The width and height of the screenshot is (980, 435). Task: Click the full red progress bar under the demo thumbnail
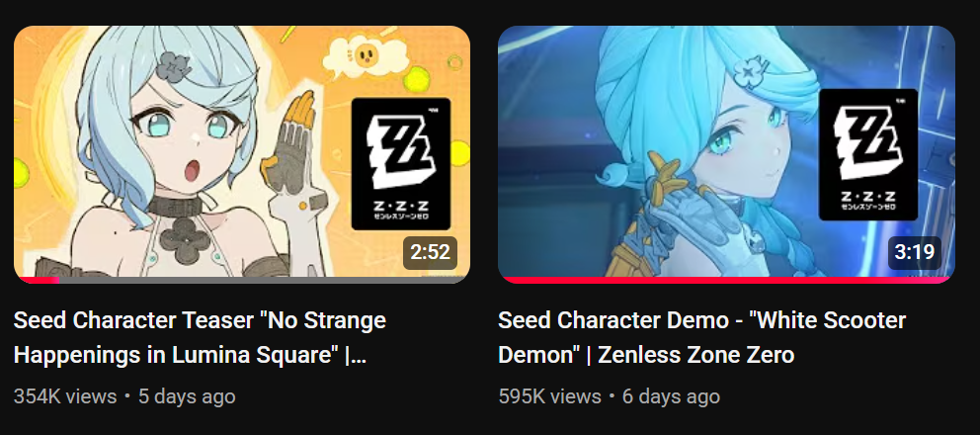(726, 280)
